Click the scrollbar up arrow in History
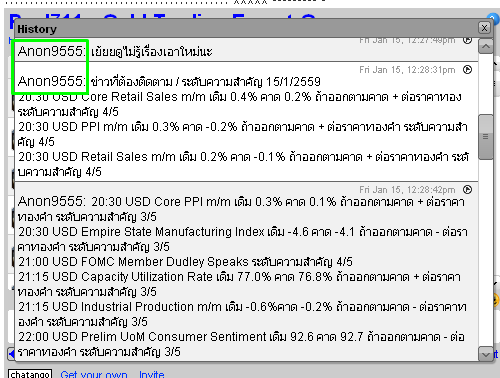This screenshot has height=378, width=500. click(486, 46)
